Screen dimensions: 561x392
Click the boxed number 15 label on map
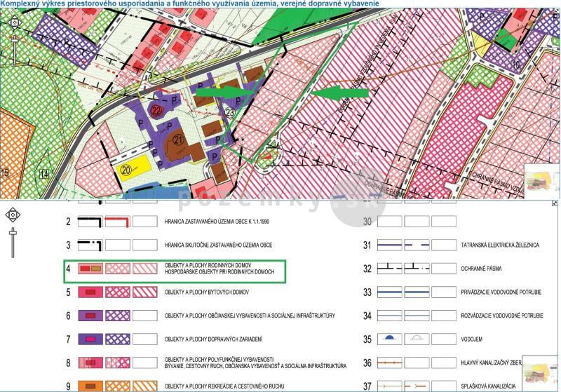[4, 173]
